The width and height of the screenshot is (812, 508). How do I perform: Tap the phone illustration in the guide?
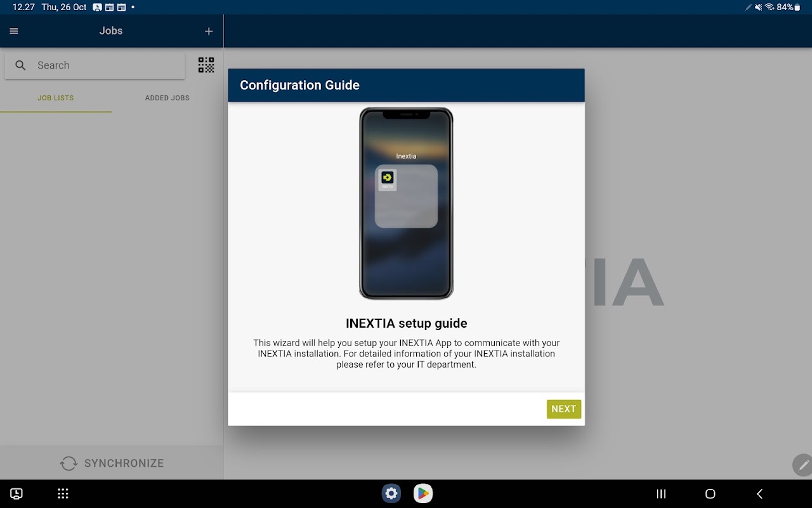pyautogui.click(x=407, y=203)
